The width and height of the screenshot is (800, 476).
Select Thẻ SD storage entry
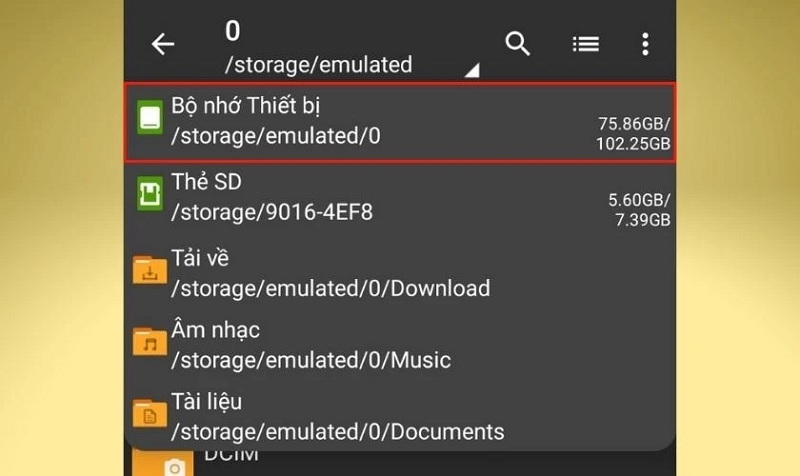click(x=400, y=197)
